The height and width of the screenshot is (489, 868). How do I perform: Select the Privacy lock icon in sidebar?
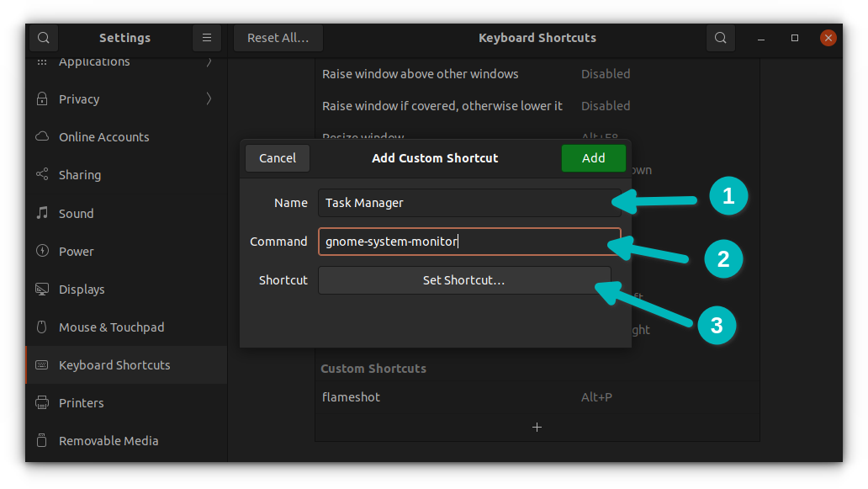tap(41, 98)
